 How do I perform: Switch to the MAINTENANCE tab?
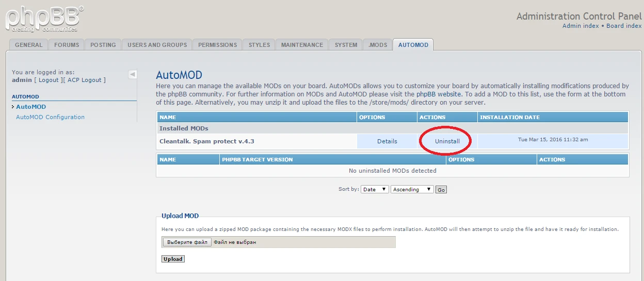[302, 45]
